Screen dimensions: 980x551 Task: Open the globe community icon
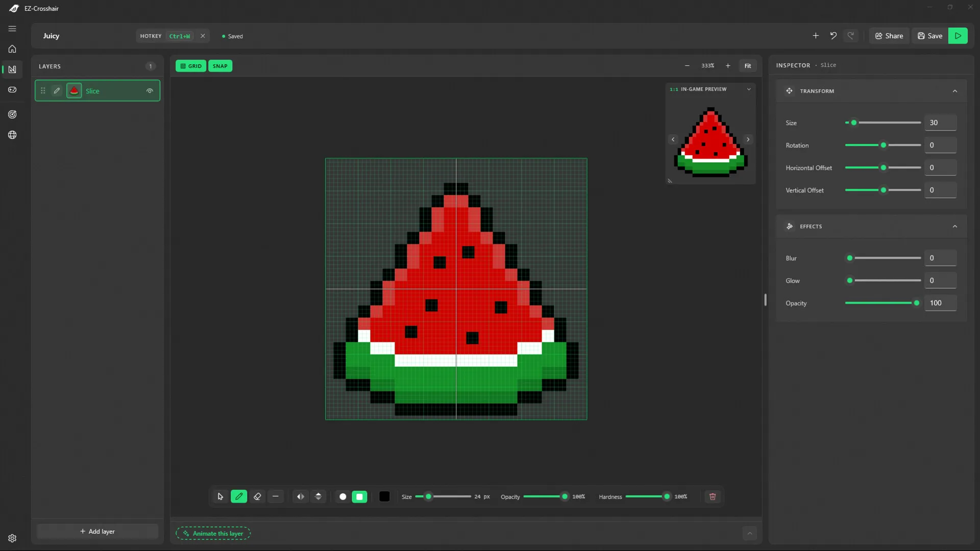point(12,135)
